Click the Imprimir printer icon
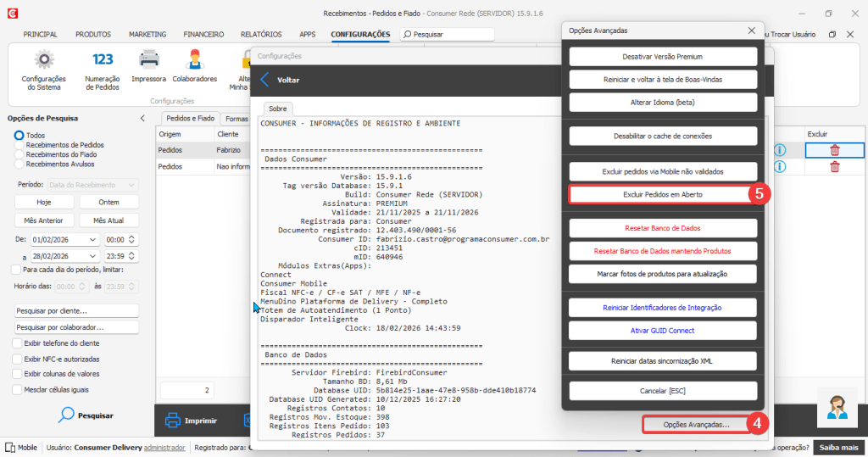Screen dimensions: 868x457 (x=173, y=421)
